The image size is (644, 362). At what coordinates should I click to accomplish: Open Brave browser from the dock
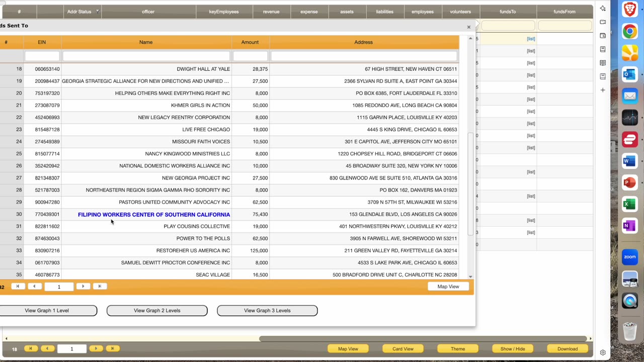point(630,10)
